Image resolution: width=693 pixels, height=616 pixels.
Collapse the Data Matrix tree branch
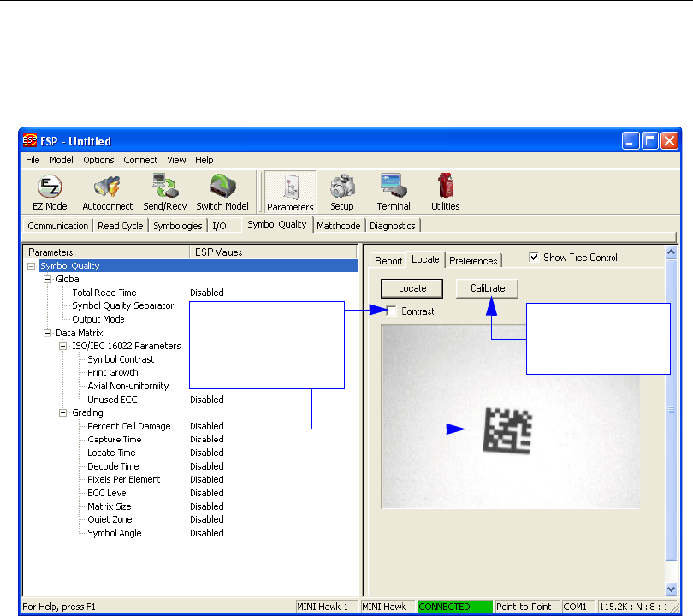pyautogui.click(x=48, y=333)
